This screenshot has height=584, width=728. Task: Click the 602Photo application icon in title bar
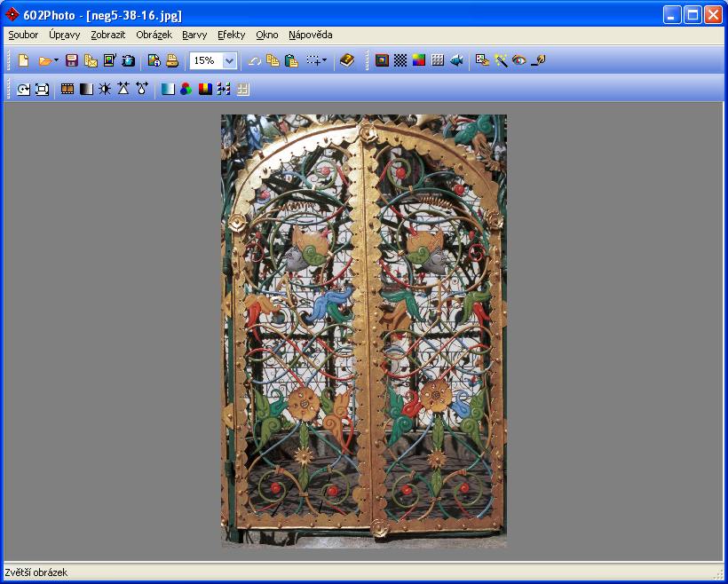click(x=12, y=14)
